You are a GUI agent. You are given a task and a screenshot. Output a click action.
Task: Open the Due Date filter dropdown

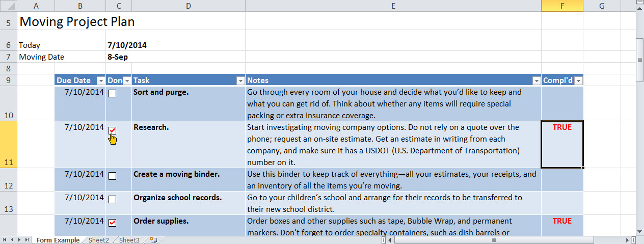(100, 80)
